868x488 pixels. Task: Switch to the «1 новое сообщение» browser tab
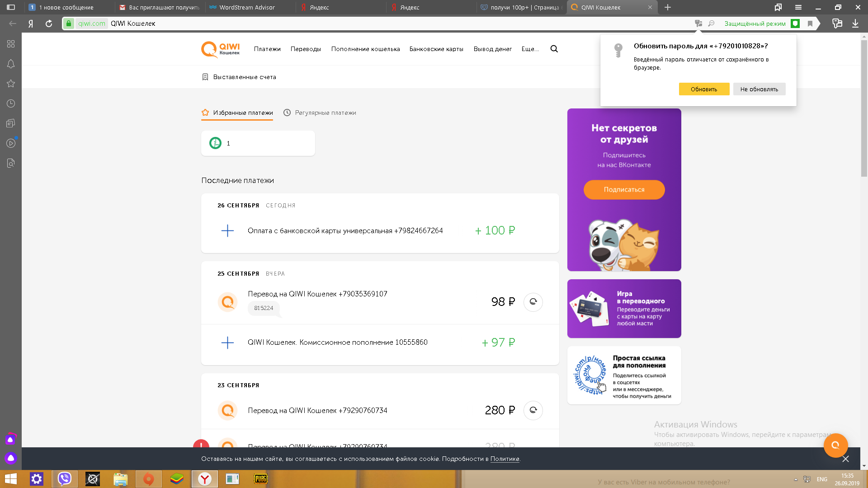click(x=69, y=7)
